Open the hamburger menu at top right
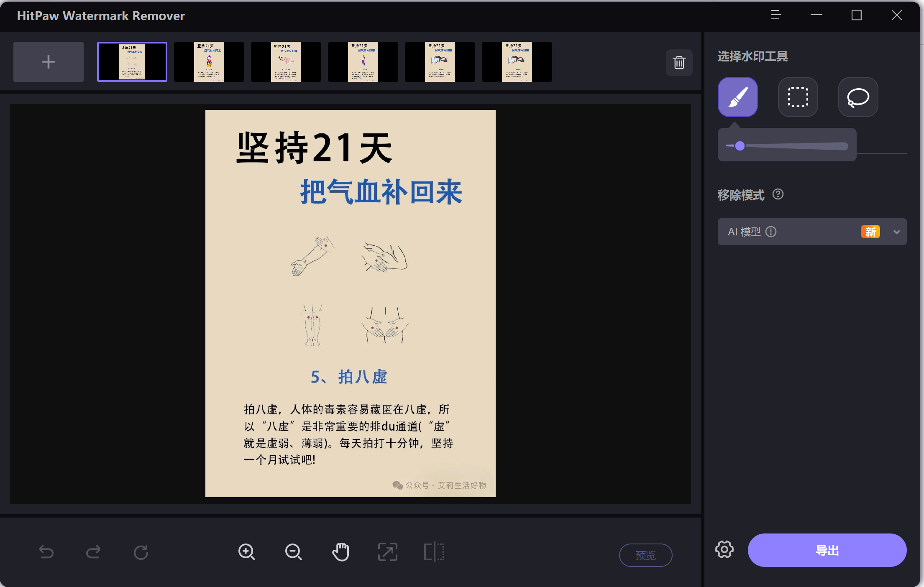 pos(776,15)
